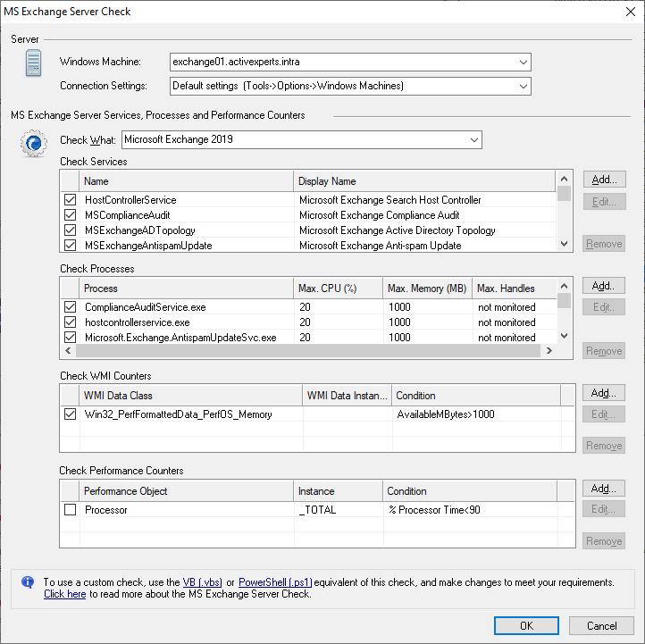Click Add button for Check Services
Screen dimensions: 645x644
point(604,180)
